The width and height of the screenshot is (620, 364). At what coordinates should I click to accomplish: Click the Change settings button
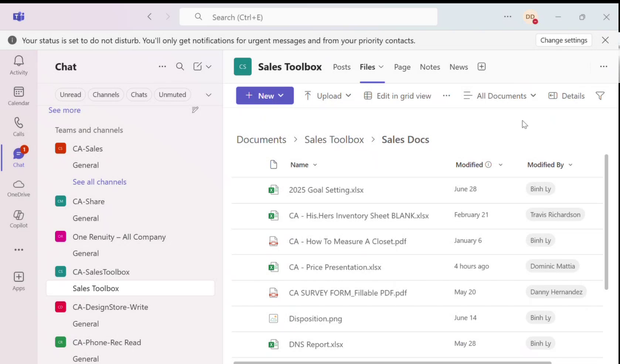pos(563,40)
